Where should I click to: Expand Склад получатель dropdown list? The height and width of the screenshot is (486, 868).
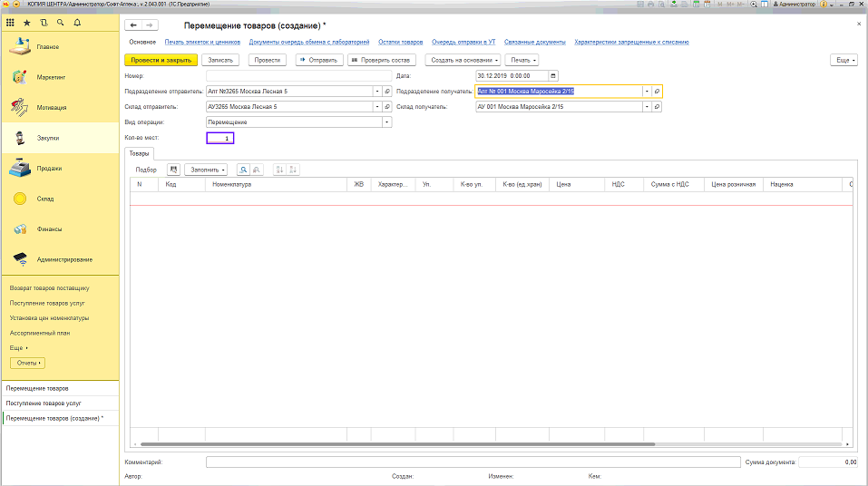[x=648, y=106]
